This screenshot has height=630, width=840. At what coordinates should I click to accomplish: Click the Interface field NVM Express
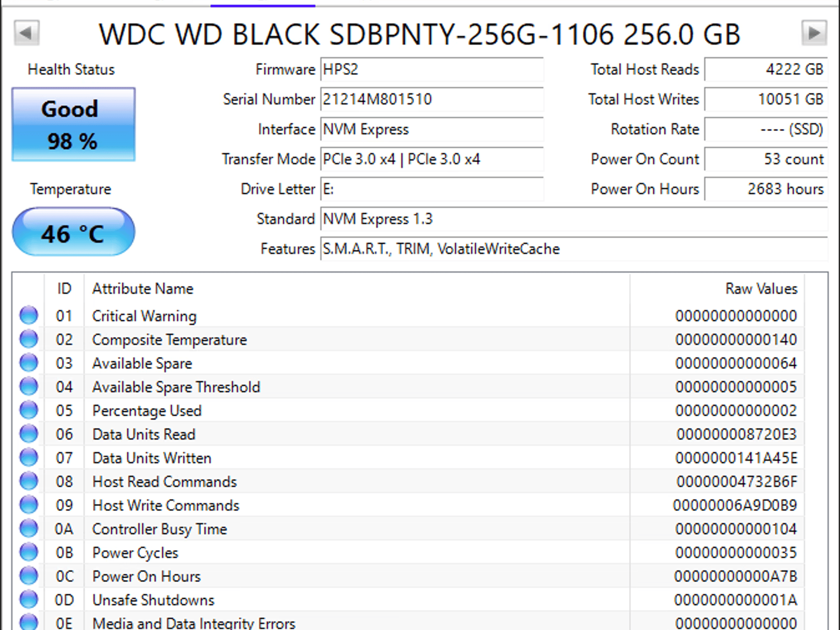pyautogui.click(x=432, y=129)
